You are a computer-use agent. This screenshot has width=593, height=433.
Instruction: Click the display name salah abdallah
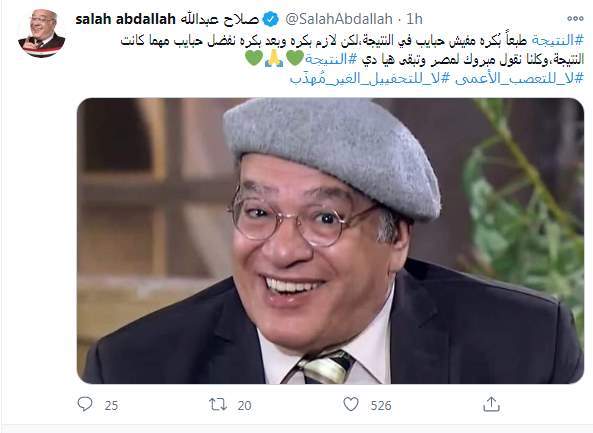[126, 19]
